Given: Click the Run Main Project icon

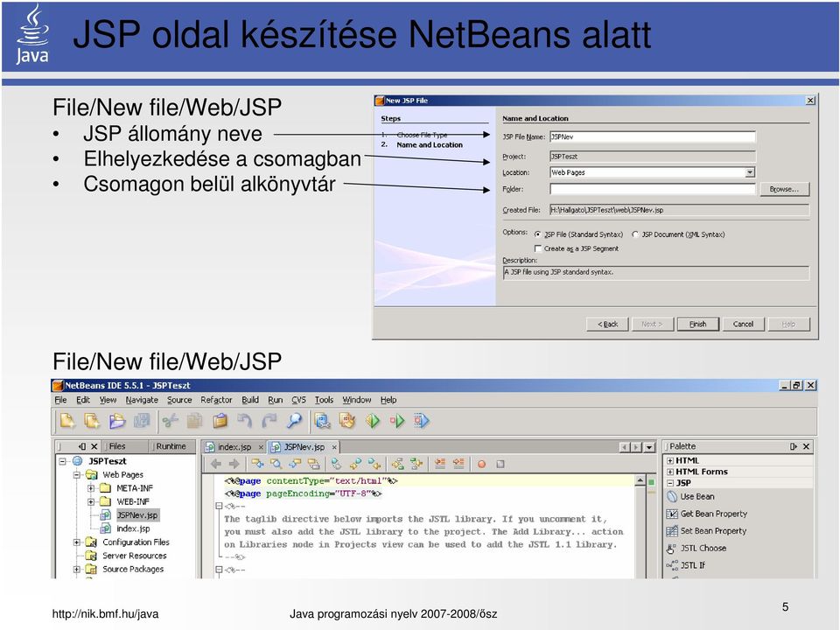Looking at the screenshot, I should (x=373, y=421).
